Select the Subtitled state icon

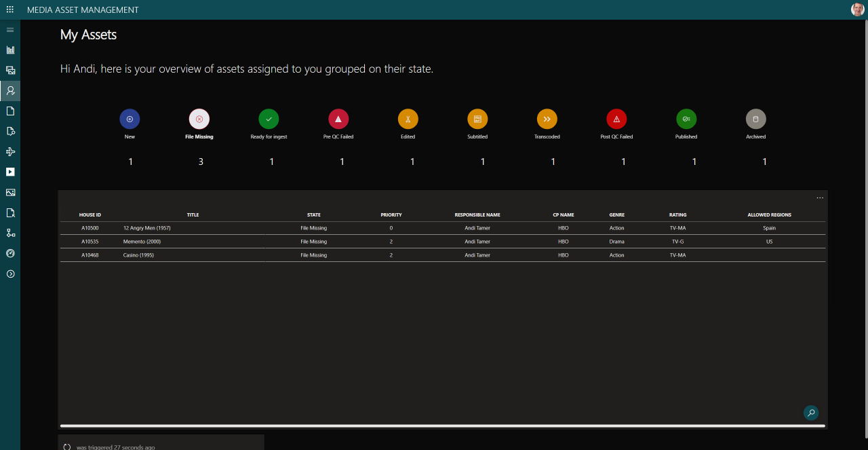477,119
